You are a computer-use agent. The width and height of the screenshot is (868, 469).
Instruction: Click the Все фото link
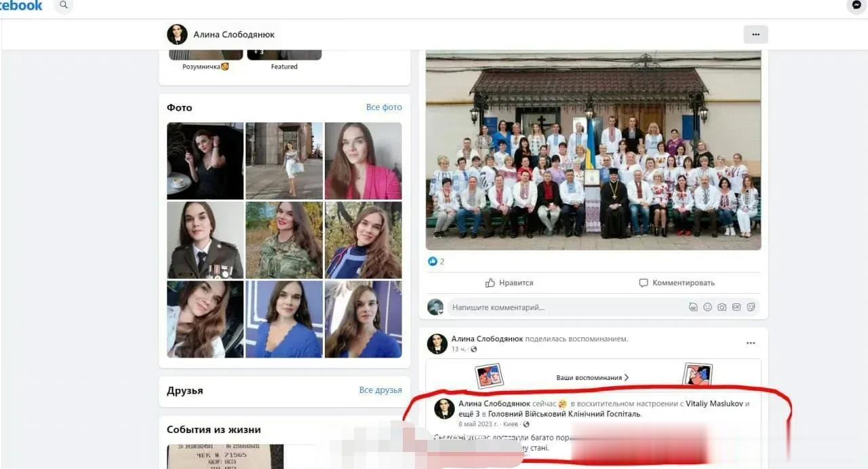[384, 107]
